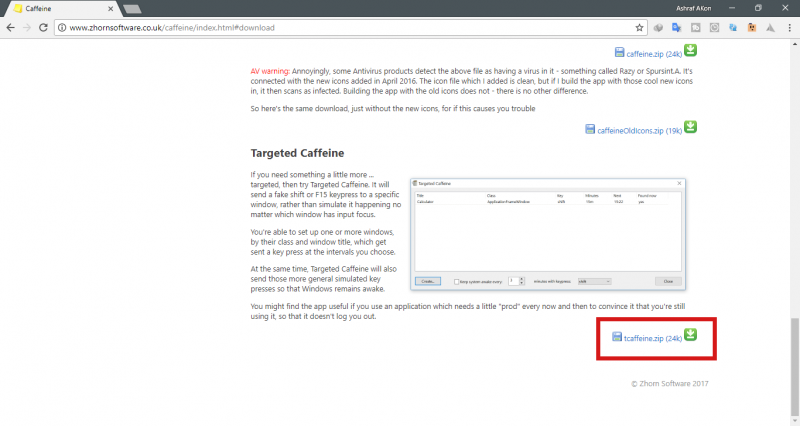
Task: Open a new browser tab
Action: (x=132, y=9)
